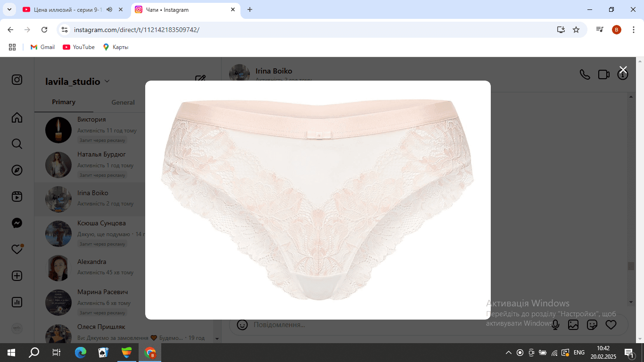
Task: View site information icon in address bar
Action: pyautogui.click(x=65, y=30)
